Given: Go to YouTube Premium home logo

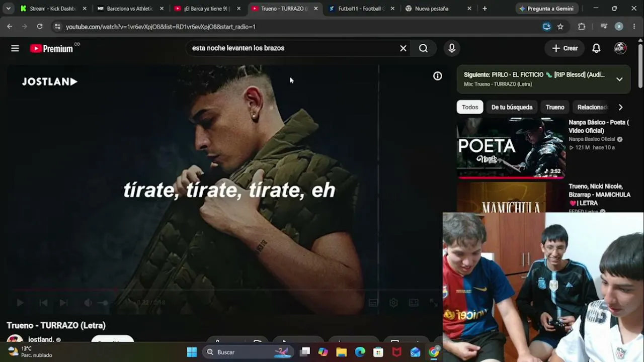Looking at the screenshot, I should [x=51, y=48].
